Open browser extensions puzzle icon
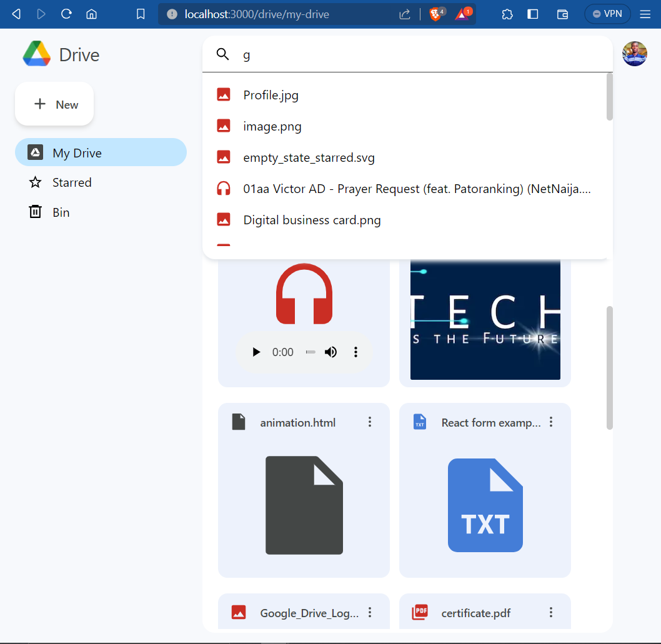The height and width of the screenshot is (644, 661). 507,14
